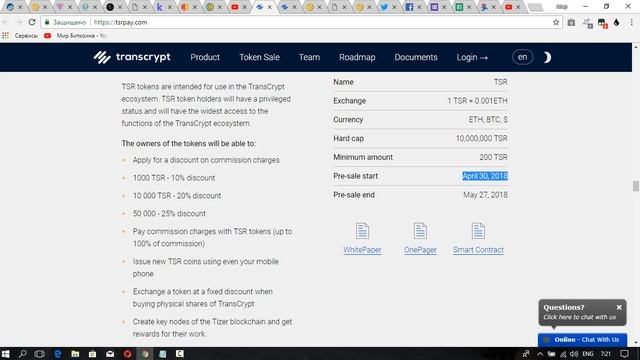Bookmark this page with the star icon

556,22
